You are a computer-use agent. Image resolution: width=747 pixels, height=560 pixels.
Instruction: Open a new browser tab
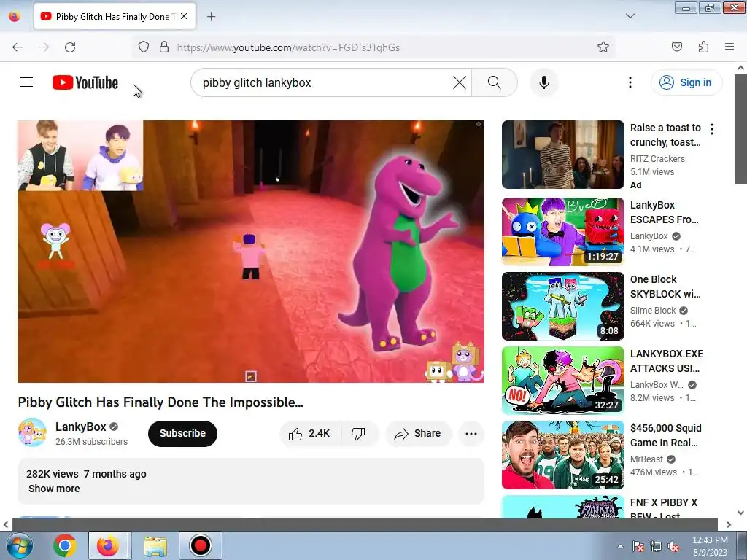tap(211, 17)
